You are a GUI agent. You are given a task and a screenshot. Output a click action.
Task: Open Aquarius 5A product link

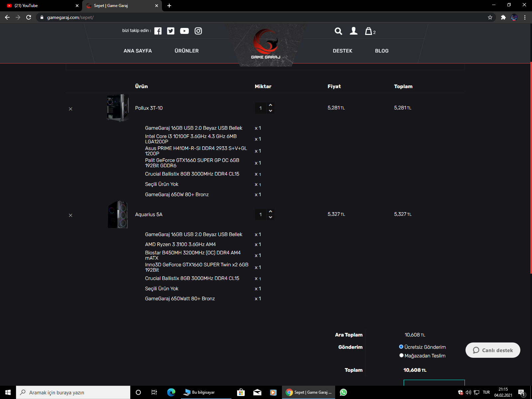coord(149,214)
